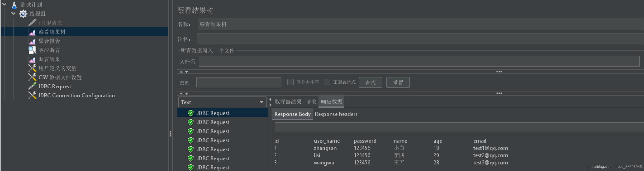The height and width of the screenshot is (171, 644).
Task: Select 用户定义的变量 in the tree
Action: 57,68
